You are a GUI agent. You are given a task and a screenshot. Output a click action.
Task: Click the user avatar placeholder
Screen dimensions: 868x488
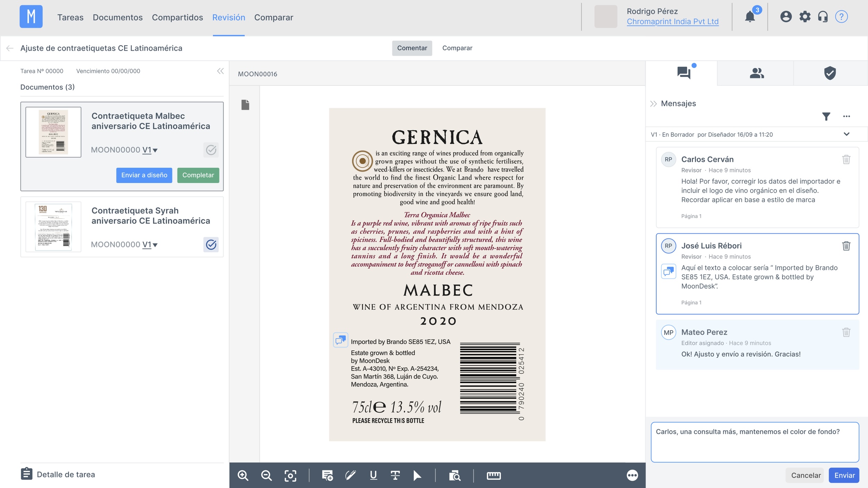(x=606, y=16)
